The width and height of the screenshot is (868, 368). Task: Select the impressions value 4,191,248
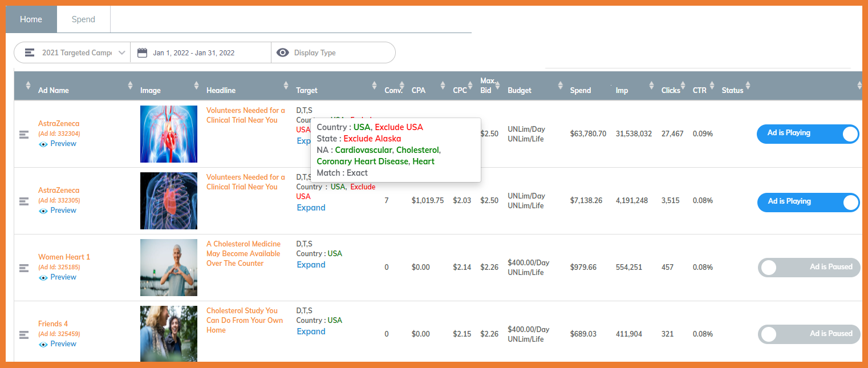[x=632, y=201]
